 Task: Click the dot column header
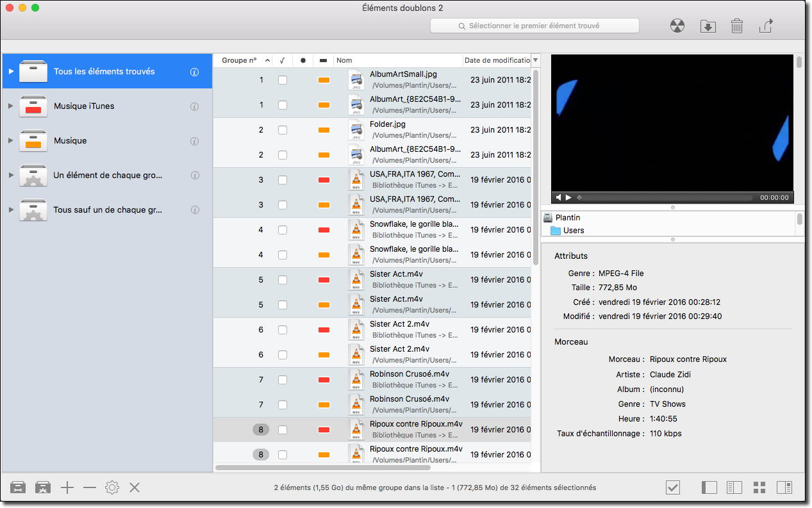[x=303, y=60]
